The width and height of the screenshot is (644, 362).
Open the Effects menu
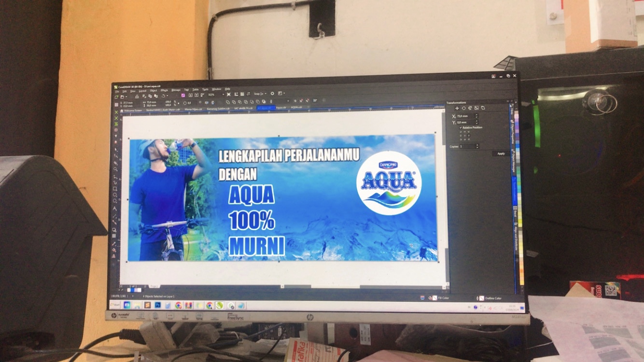click(164, 90)
